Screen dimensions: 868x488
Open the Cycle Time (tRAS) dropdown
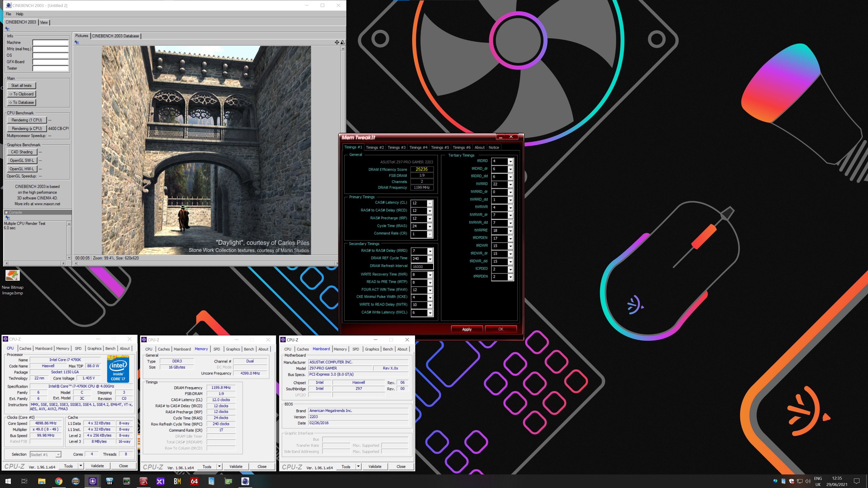coord(430,226)
